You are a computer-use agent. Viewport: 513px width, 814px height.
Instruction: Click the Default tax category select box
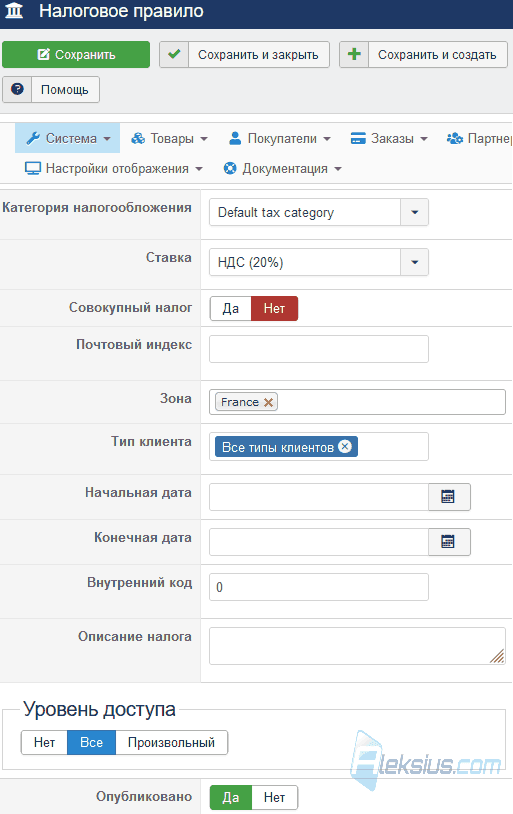(x=319, y=212)
